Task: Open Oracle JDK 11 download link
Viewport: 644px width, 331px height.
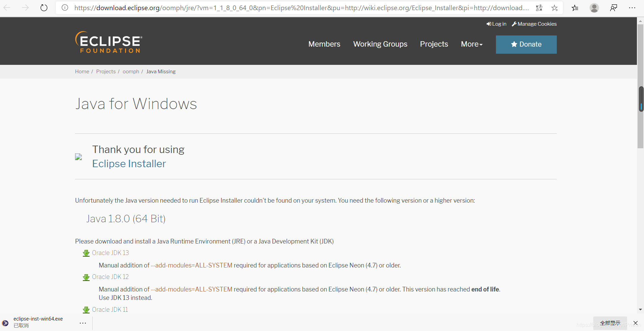Action: coord(110,310)
